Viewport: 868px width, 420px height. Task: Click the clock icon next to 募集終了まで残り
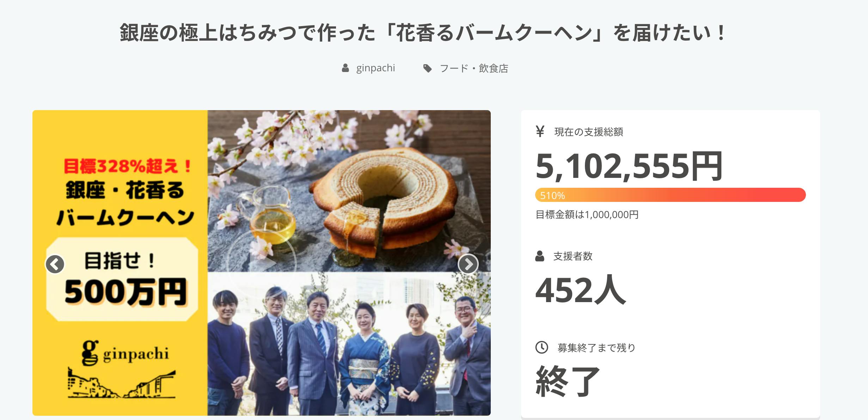click(542, 347)
